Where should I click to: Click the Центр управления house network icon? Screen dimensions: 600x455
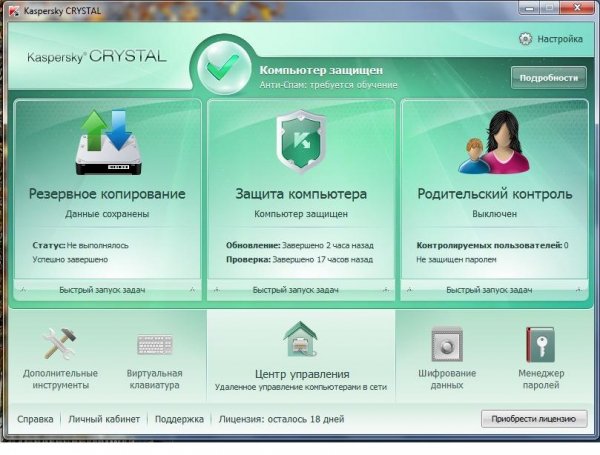(301, 339)
